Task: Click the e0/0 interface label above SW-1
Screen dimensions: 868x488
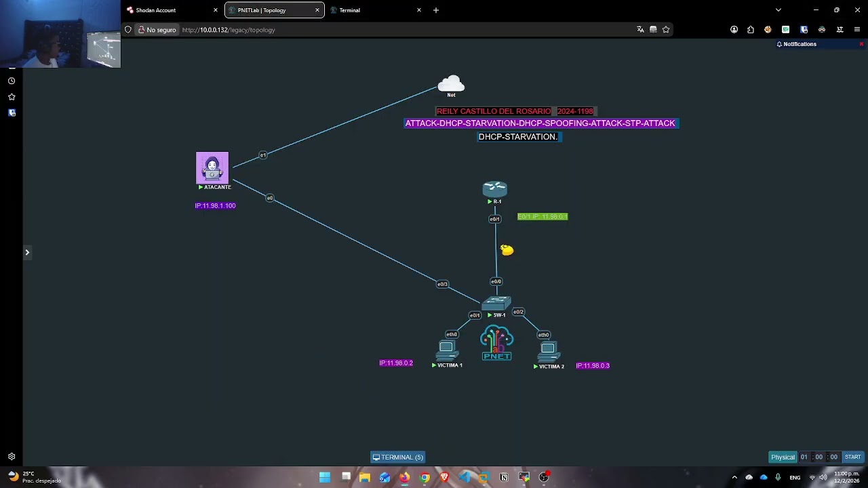Action: (x=496, y=281)
